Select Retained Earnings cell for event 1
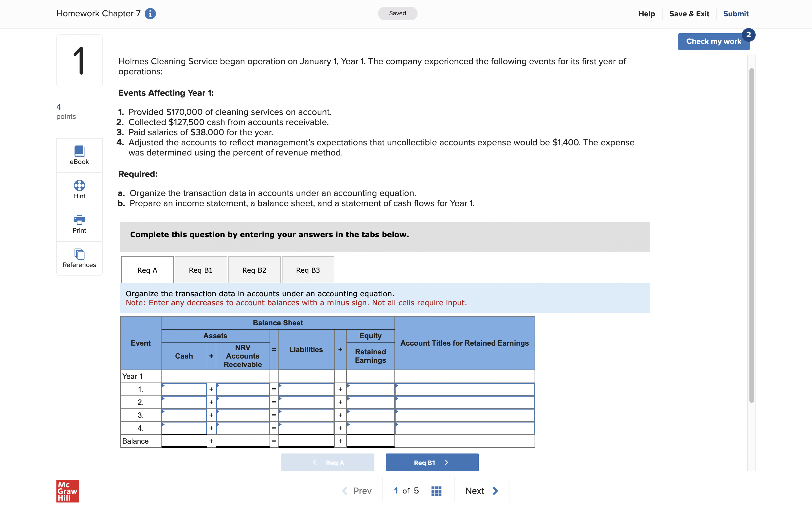The width and height of the screenshot is (812, 507). coord(370,389)
